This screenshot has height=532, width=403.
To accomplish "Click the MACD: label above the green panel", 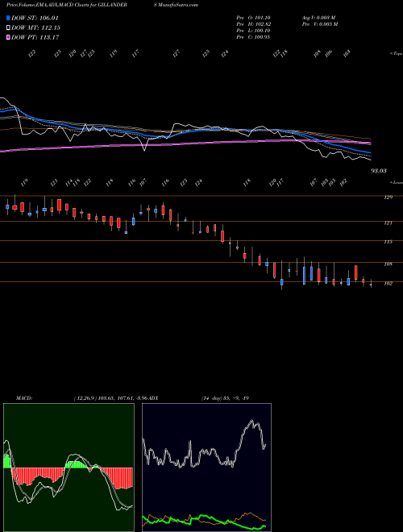I will point(24,398).
